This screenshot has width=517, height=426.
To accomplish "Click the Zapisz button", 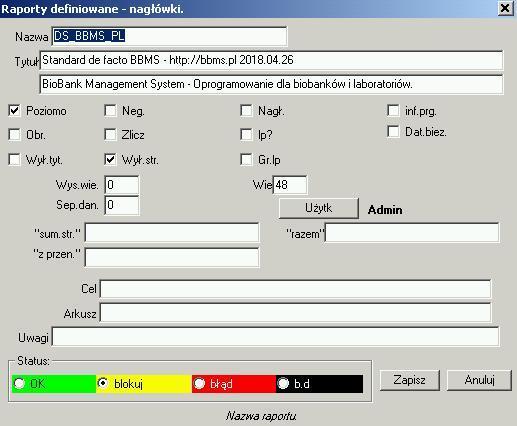I will pos(410,380).
